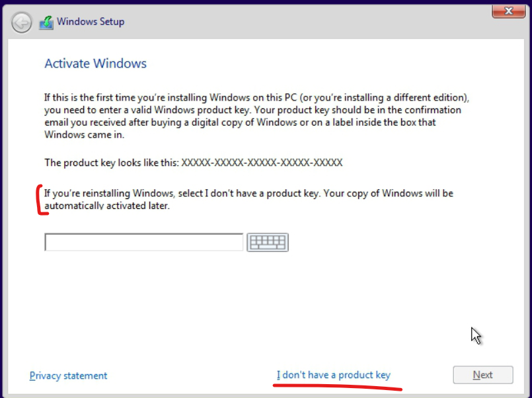Image resolution: width=532 pixels, height=398 pixels.
Task: Click the "automatically activated later" line
Action: [x=107, y=206]
